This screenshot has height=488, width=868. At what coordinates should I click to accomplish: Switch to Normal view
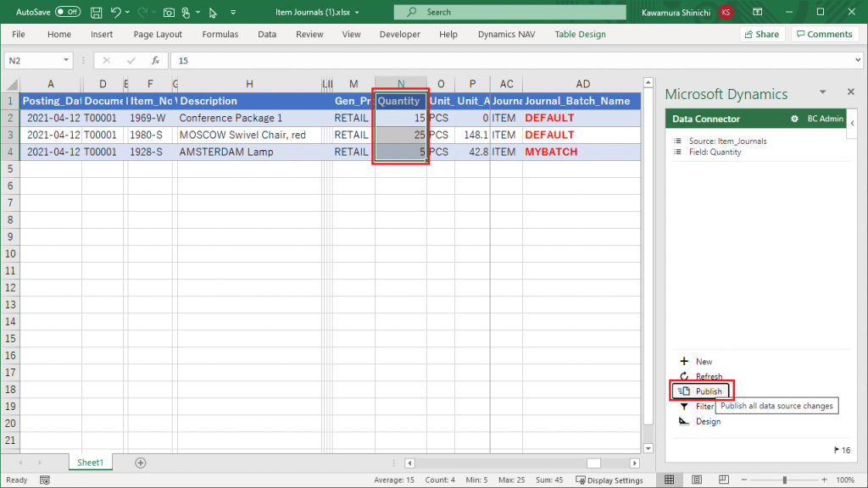(670, 480)
